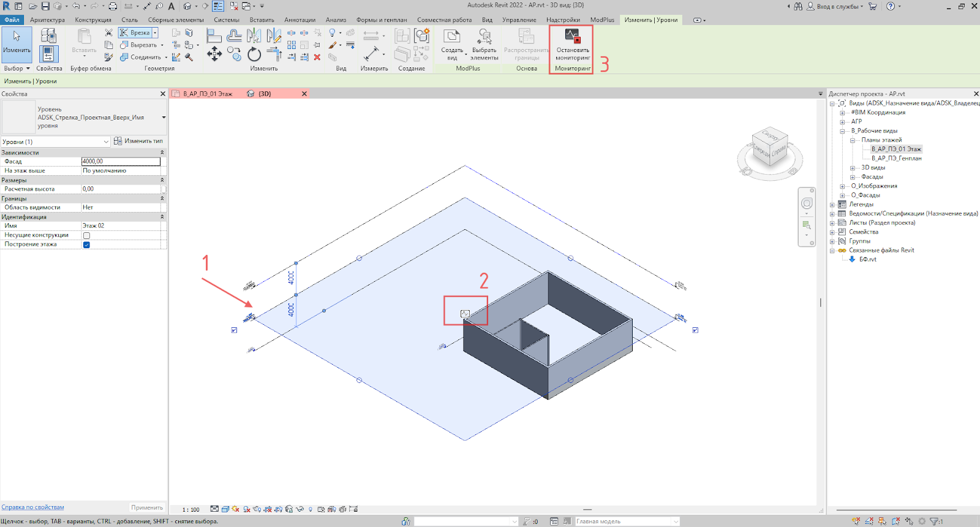Image resolution: width=980 pixels, height=527 pixels.
Task: Expand the 3D виды tree node
Action: coord(852,168)
